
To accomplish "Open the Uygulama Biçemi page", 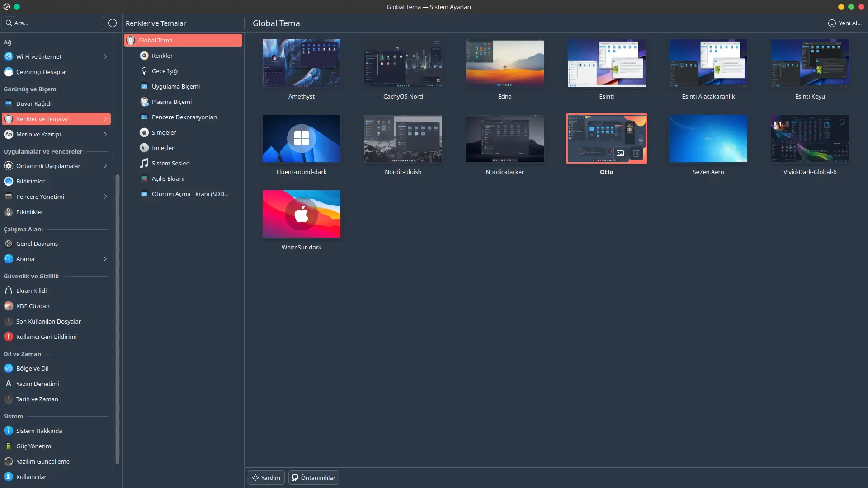I will pos(183,86).
